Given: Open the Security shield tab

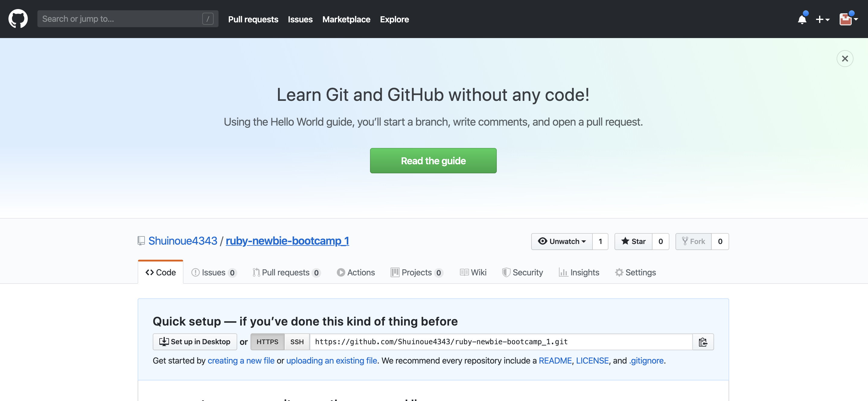Looking at the screenshot, I should click(x=522, y=272).
